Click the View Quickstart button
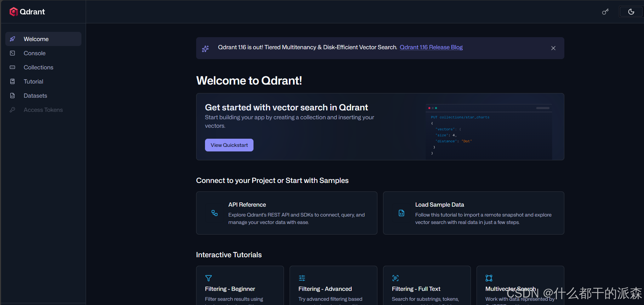Image resolution: width=644 pixels, height=305 pixels. pos(229,145)
